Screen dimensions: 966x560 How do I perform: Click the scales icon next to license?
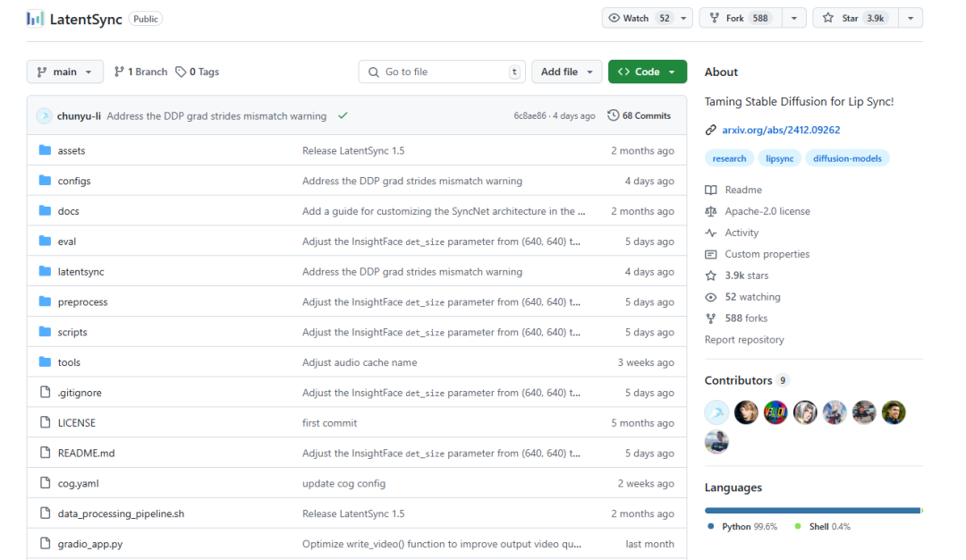(x=711, y=211)
